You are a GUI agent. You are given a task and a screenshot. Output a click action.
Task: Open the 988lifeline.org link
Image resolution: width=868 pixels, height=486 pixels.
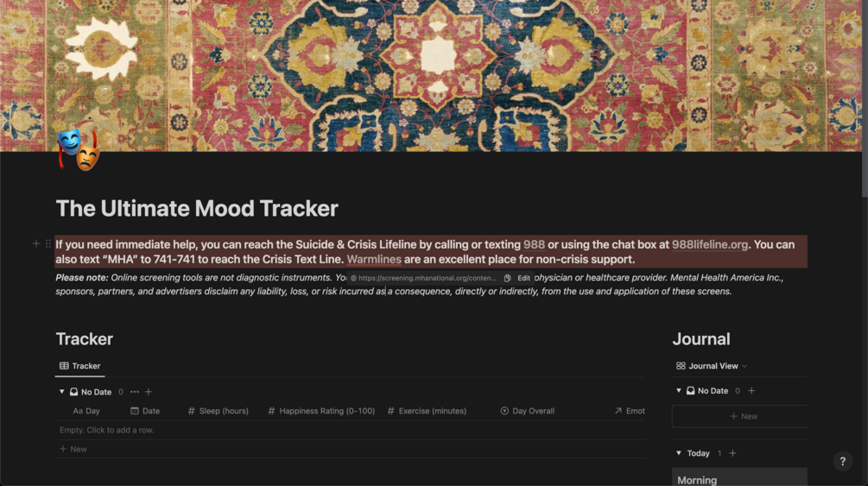710,244
